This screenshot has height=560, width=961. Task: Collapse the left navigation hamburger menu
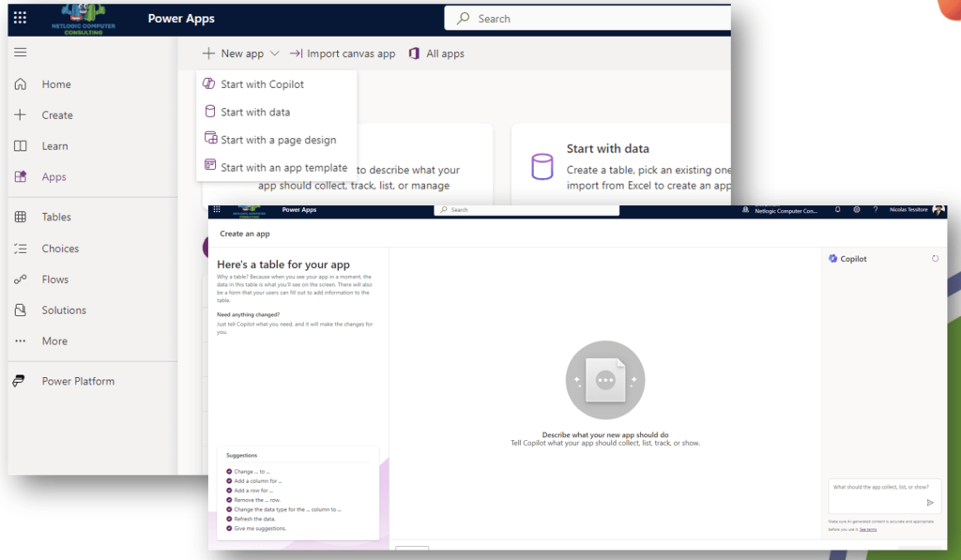point(20,53)
